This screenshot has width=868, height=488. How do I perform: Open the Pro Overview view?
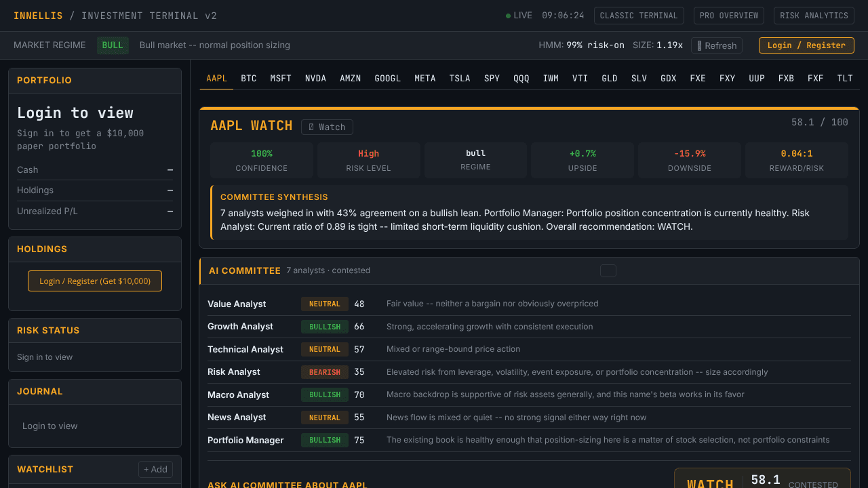729,16
